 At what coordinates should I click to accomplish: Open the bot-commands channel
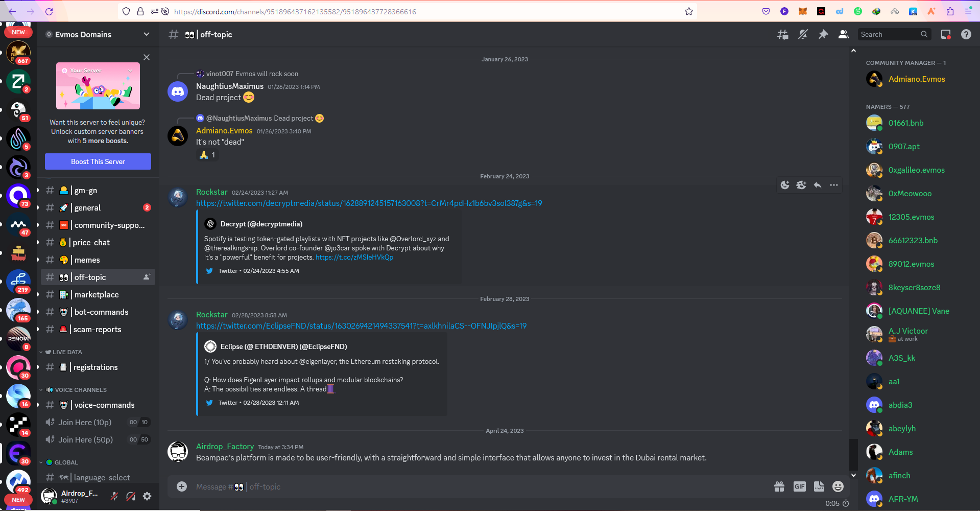(98, 312)
